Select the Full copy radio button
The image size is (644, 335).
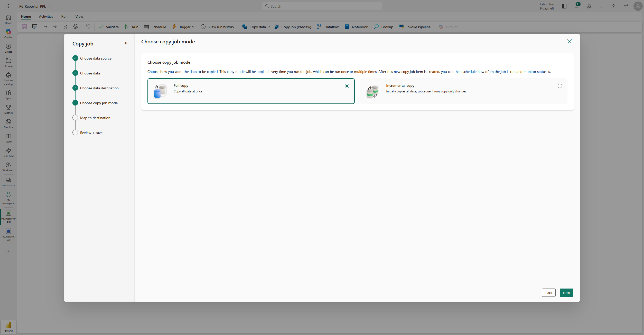click(347, 86)
